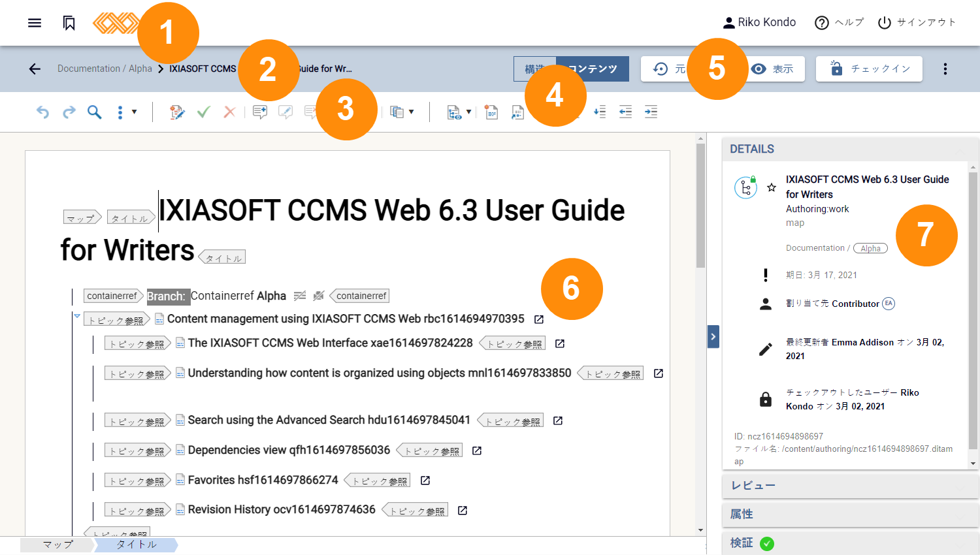Select Revision History ocv1614697874636 topic text
The image size is (980, 555).
[x=282, y=510]
